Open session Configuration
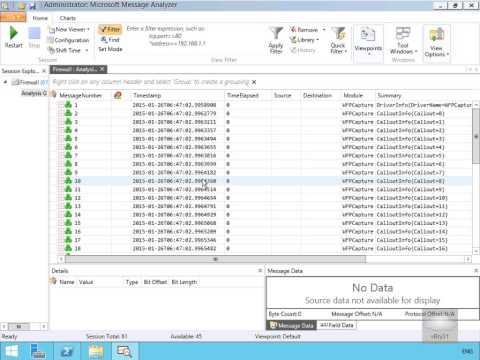 (x=68, y=40)
